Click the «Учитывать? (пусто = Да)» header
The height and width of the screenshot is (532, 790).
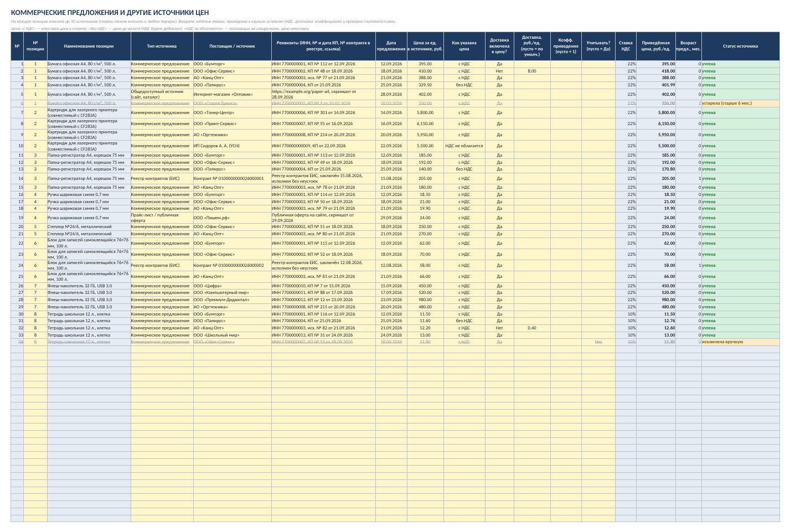(x=598, y=47)
